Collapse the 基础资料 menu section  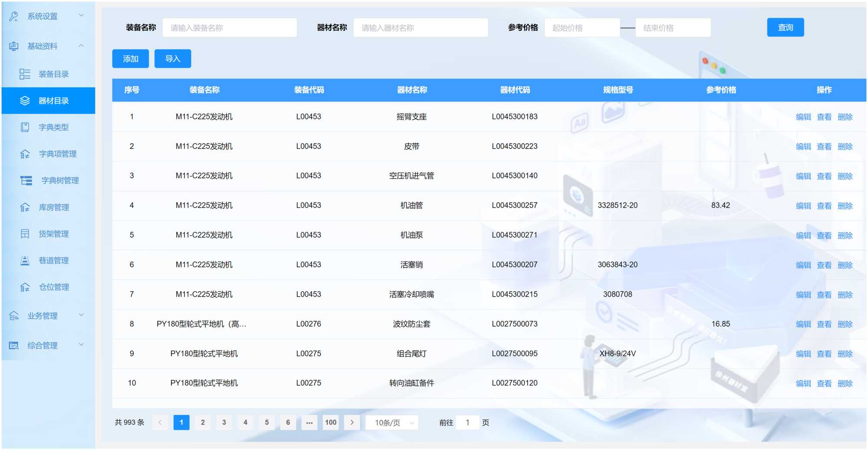tap(81, 46)
